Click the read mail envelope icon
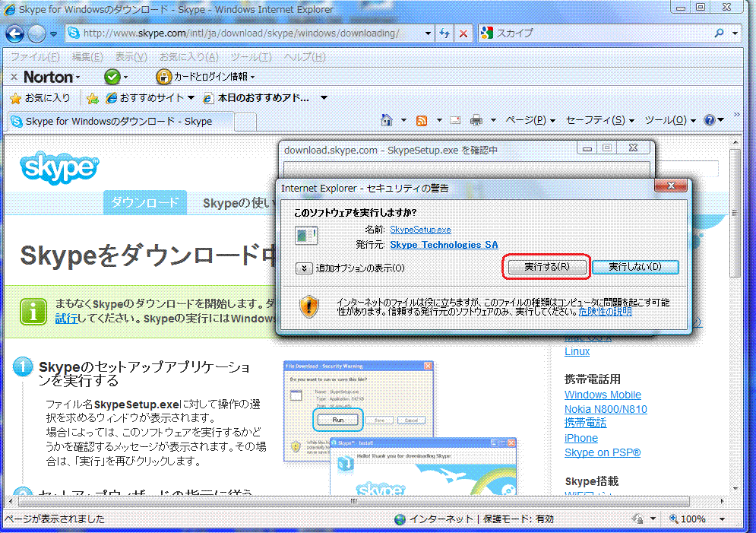756x533 pixels. pos(455,120)
